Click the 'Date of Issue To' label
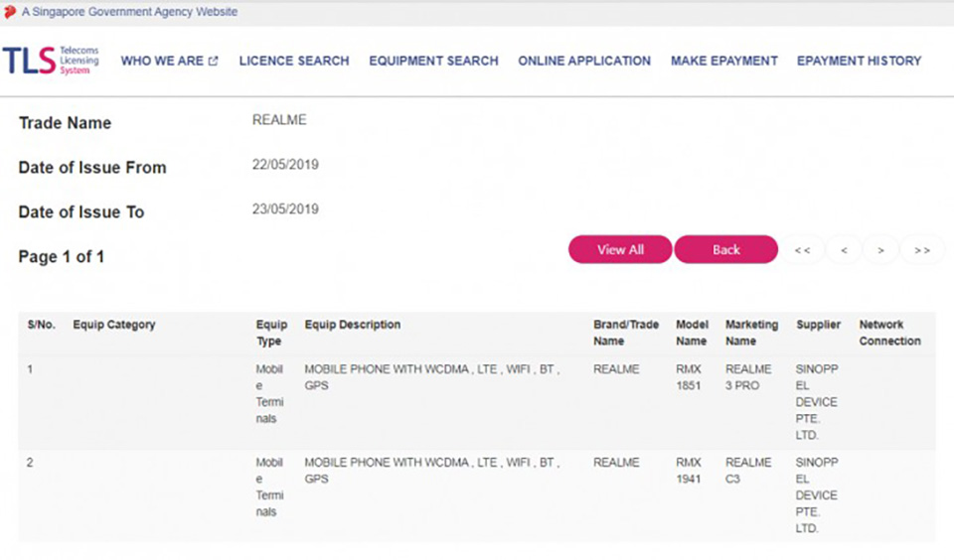 tap(80, 212)
